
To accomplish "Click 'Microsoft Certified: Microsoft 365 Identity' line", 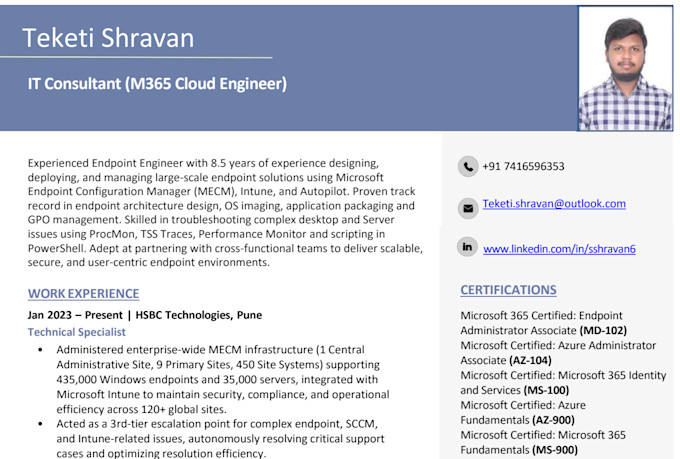I will [x=563, y=375].
